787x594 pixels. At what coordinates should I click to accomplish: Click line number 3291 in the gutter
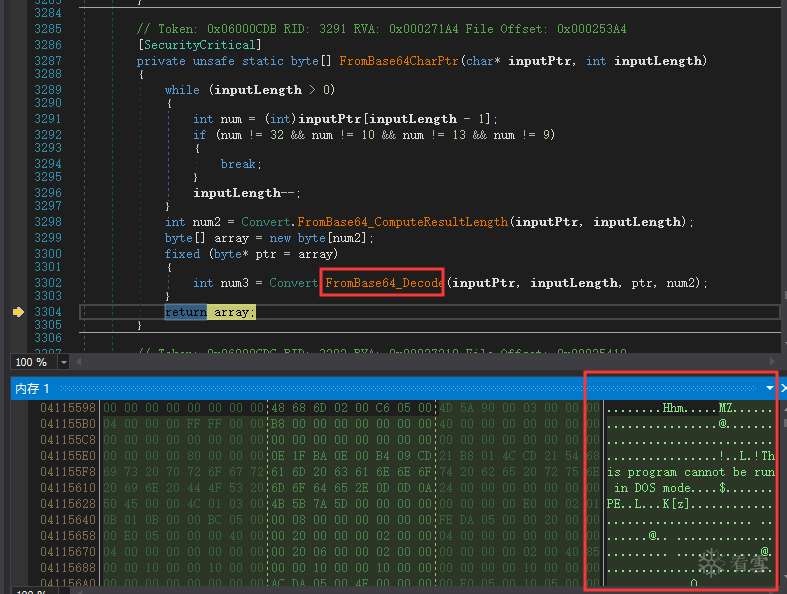coord(48,118)
